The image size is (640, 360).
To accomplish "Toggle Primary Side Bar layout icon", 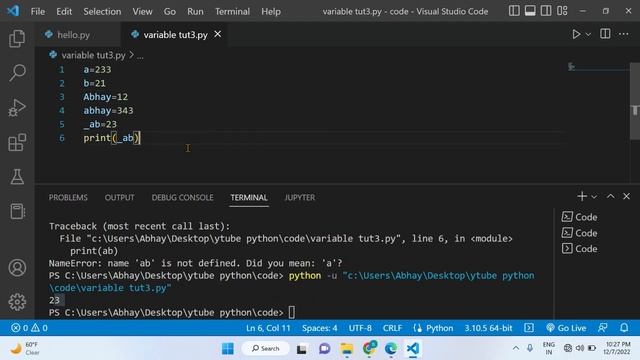I will (514, 11).
